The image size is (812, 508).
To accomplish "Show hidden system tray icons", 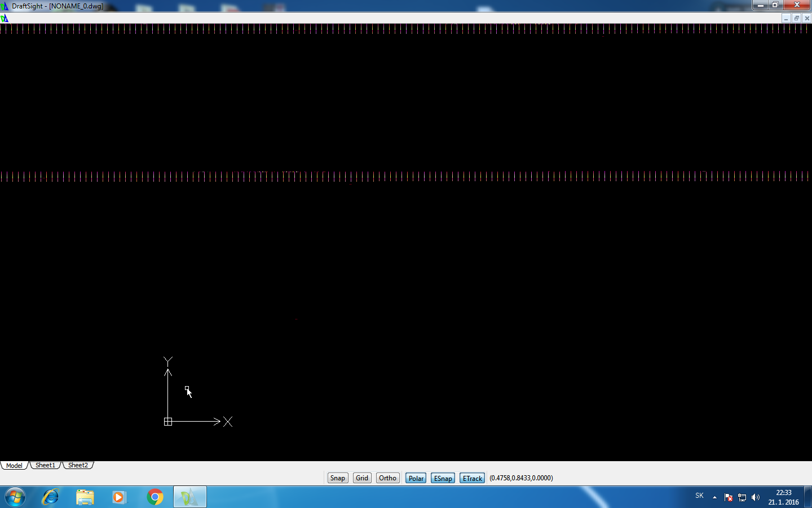I will coord(714,497).
